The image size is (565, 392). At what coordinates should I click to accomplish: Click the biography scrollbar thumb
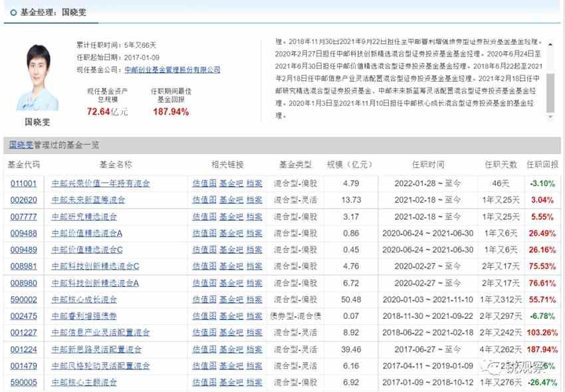click(550, 93)
